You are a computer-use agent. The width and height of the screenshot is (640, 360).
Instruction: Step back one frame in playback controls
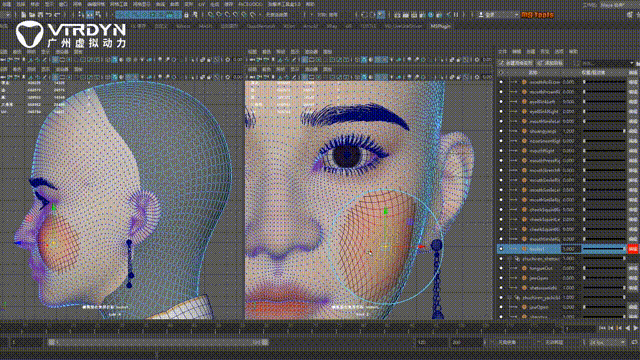[x=611, y=328]
